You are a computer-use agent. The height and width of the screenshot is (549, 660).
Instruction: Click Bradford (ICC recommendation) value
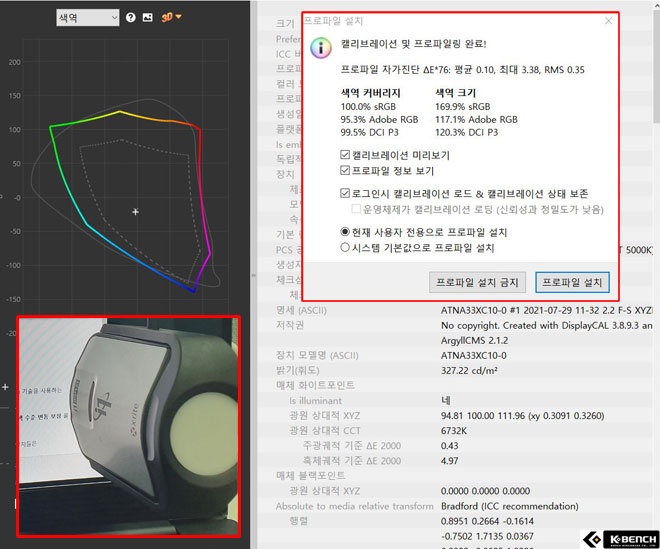coord(509,506)
